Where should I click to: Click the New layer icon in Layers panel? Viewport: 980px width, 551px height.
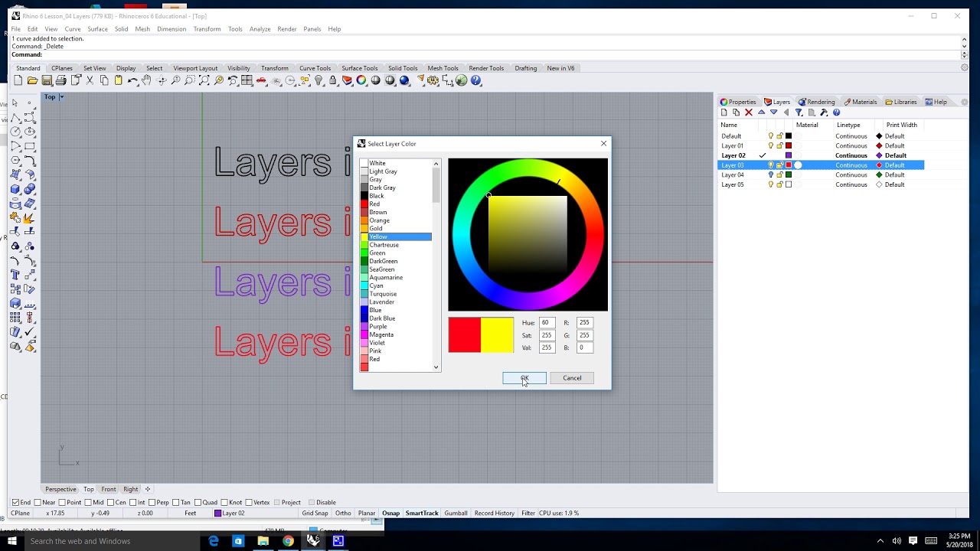click(724, 112)
